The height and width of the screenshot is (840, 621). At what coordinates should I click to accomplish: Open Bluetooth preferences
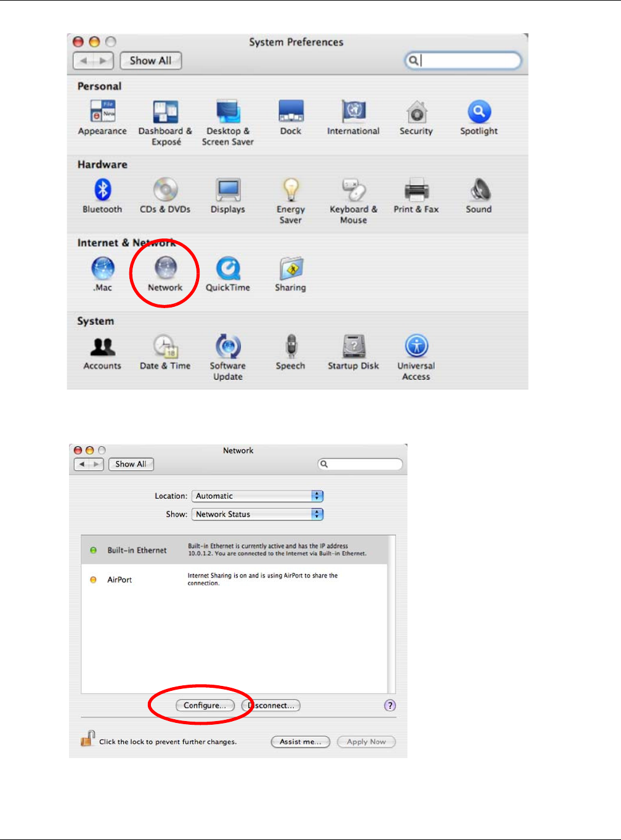coord(102,196)
